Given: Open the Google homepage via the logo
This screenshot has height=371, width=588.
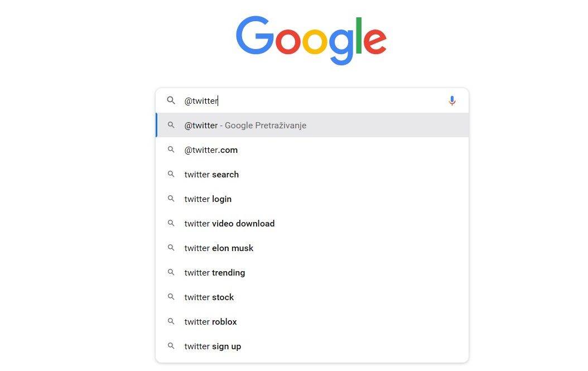Looking at the screenshot, I should [x=311, y=39].
